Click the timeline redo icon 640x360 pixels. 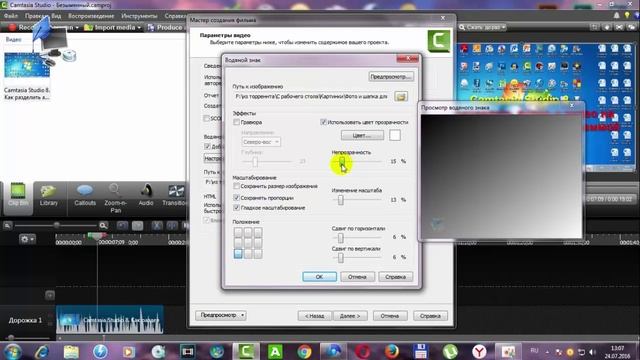coord(138,225)
